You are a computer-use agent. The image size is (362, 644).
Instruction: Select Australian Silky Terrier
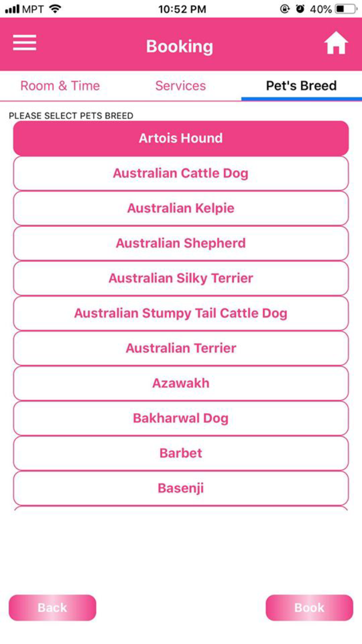click(x=181, y=278)
